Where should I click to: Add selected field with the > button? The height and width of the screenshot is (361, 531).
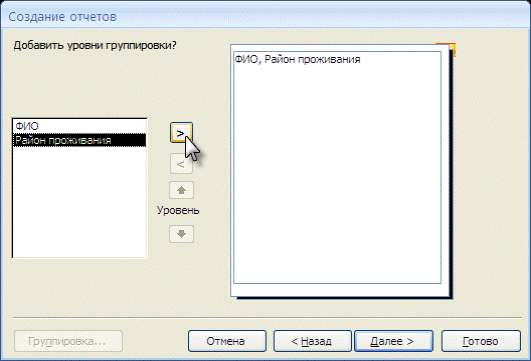(181, 132)
